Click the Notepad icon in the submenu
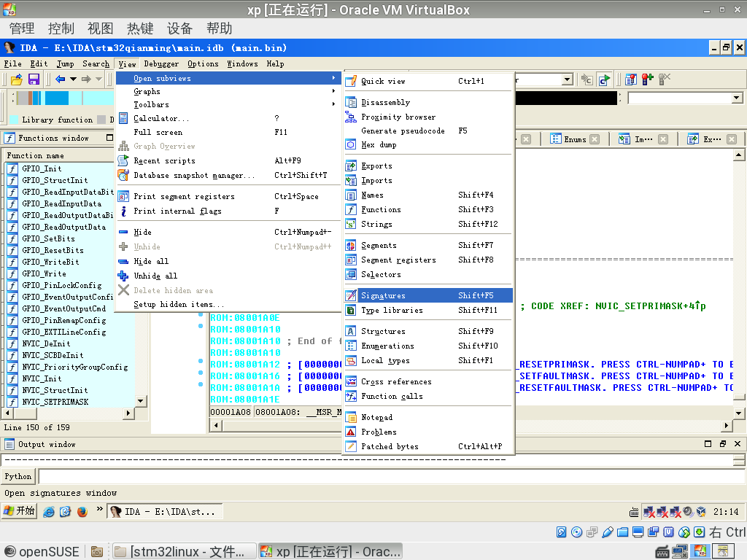 [351, 418]
